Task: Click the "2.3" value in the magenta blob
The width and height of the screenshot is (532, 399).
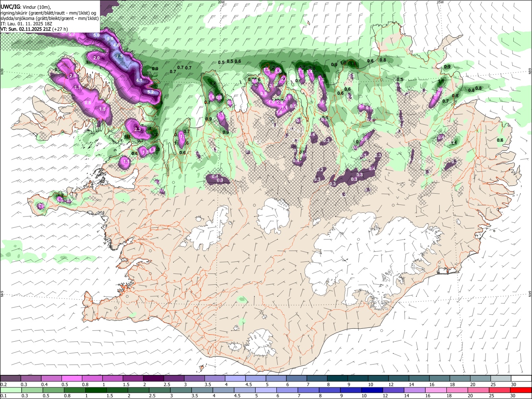Action: pyautogui.click(x=138, y=130)
